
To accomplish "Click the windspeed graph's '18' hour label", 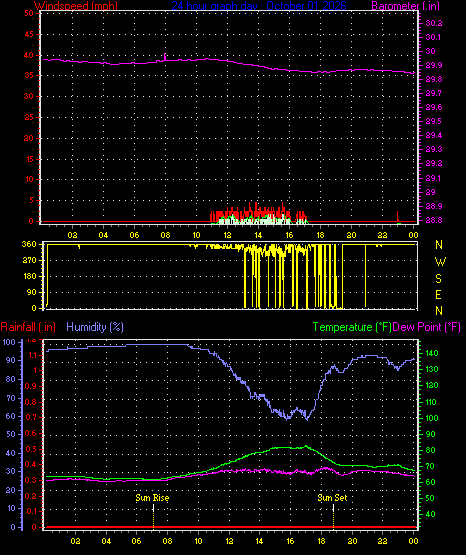I will [320, 235].
